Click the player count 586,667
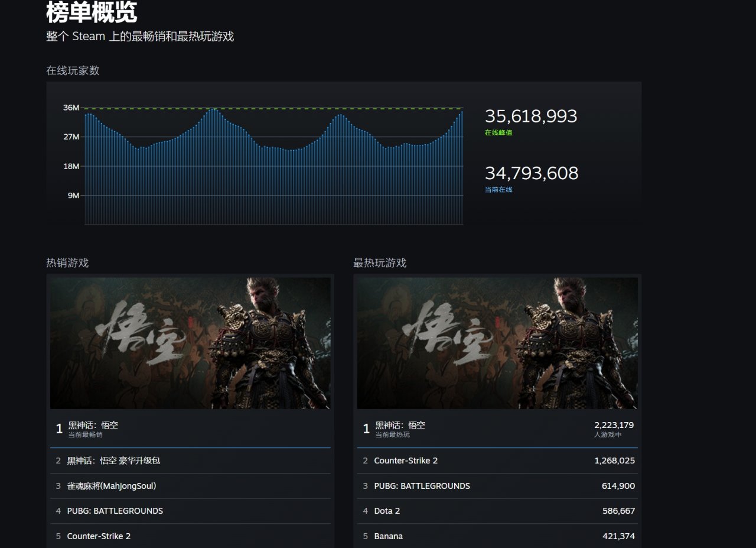 coord(618,511)
